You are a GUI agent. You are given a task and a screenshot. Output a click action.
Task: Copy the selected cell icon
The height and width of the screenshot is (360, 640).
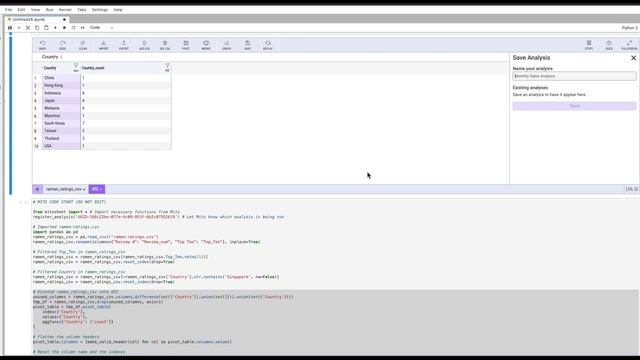[37, 28]
